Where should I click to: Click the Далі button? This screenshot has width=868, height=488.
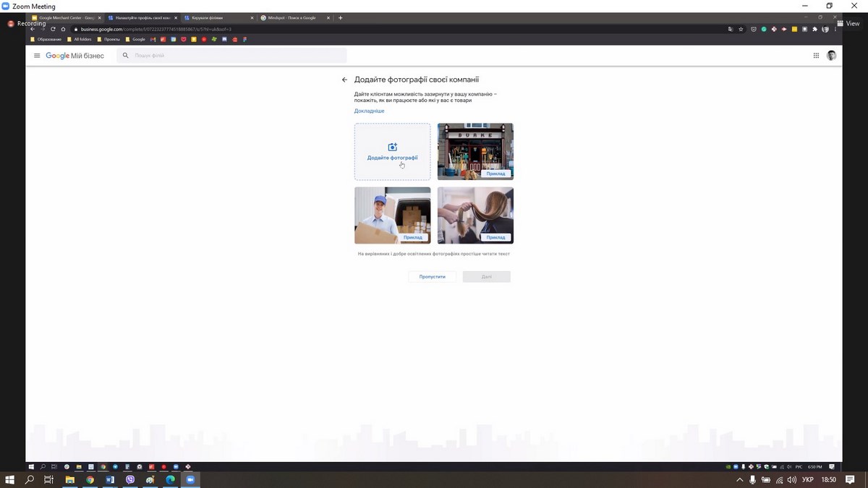point(486,277)
